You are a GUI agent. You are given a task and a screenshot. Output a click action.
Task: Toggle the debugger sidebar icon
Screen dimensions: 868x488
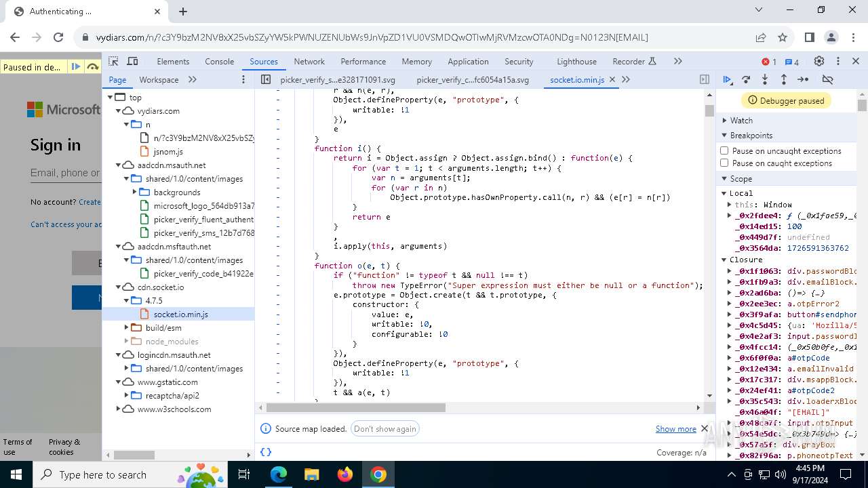705,79
